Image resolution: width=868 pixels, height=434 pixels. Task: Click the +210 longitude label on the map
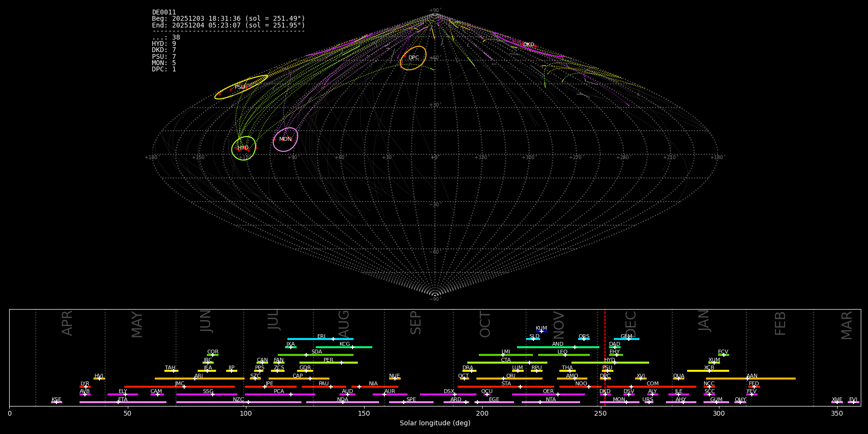[669, 158]
